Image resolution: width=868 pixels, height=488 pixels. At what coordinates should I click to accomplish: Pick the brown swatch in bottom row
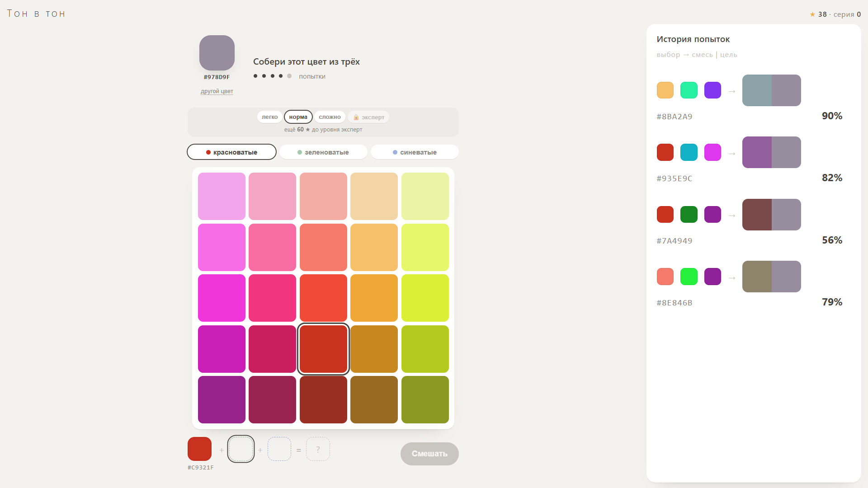click(x=374, y=400)
